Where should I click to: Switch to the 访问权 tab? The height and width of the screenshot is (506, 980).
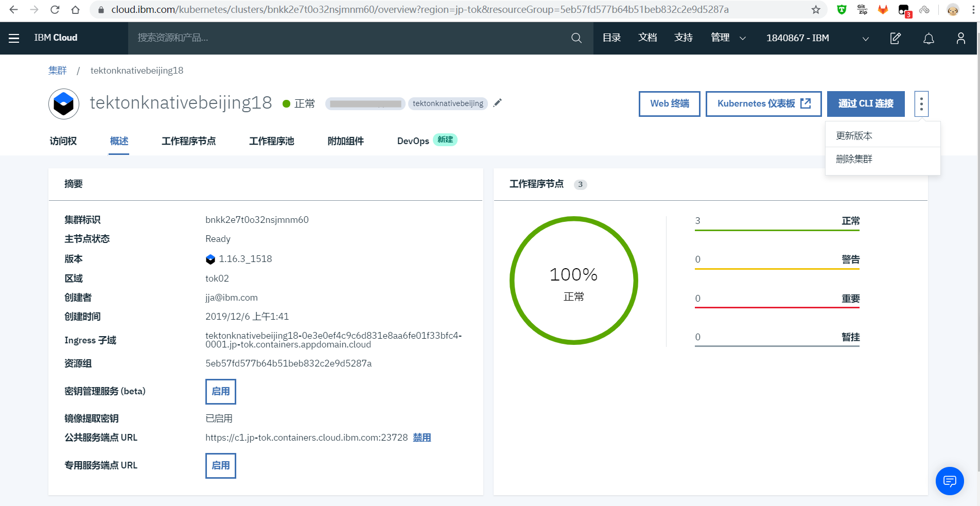[x=63, y=141]
